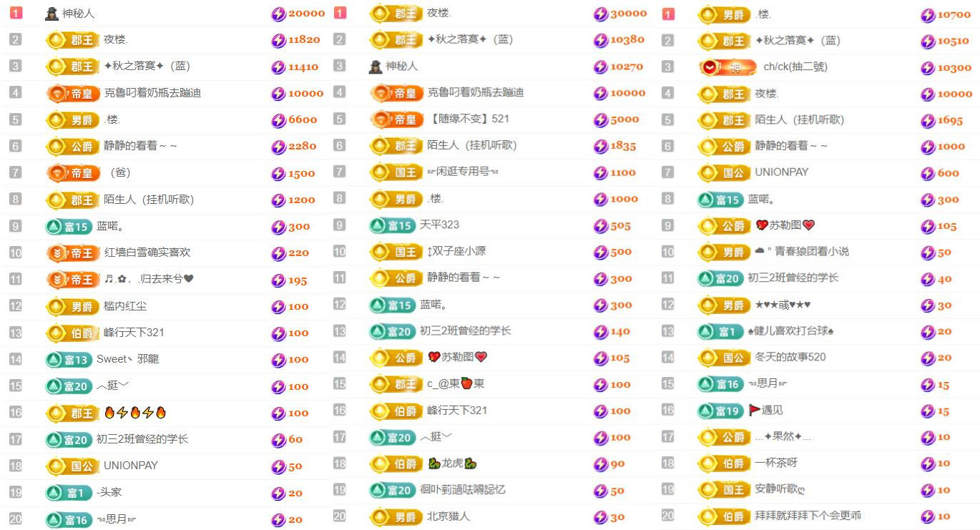The width and height of the screenshot is (980, 530).
Task: Click the 国王 badge beside 闲逛专用号
Action: pos(396,172)
